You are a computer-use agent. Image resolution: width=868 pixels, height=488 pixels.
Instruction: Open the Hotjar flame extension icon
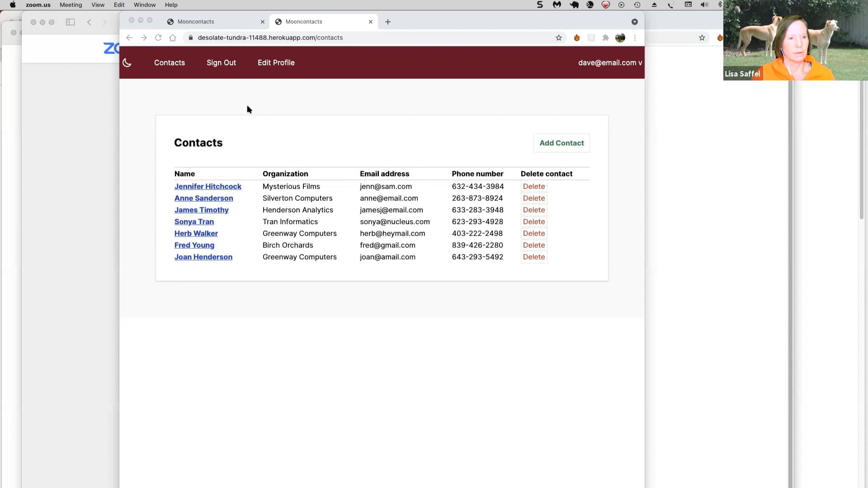coord(577,38)
